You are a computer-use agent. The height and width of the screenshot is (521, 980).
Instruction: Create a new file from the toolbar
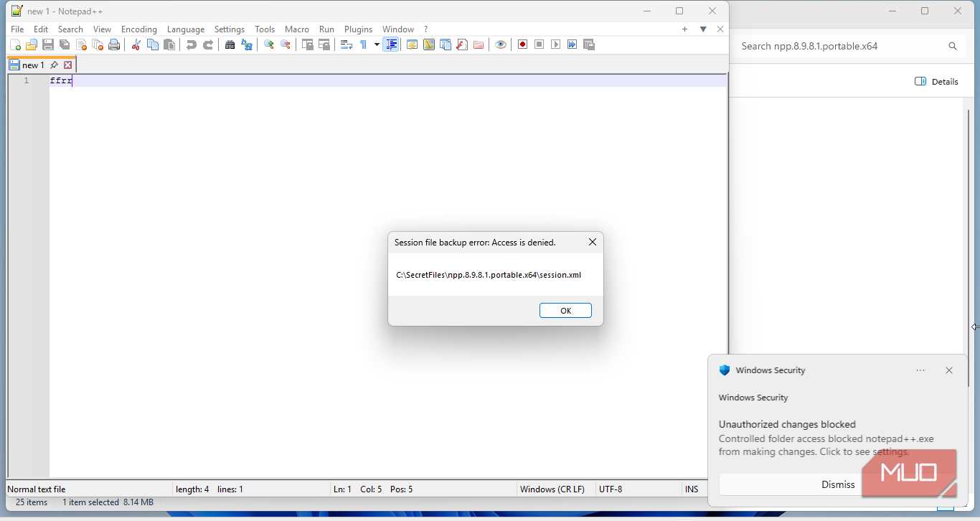pyautogui.click(x=15, y=44)
